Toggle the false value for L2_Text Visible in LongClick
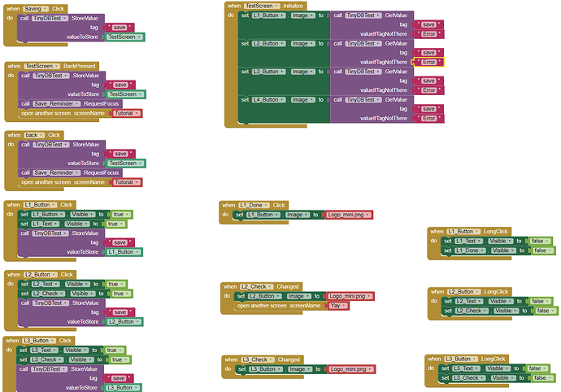The width and height of the screenshot is (561, 392). coord(541,301)
